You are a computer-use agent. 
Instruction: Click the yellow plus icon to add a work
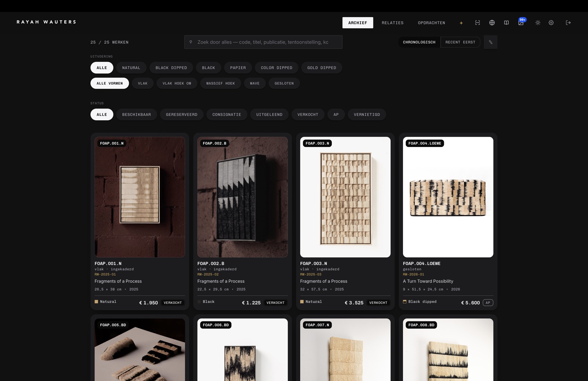point(461,23)
